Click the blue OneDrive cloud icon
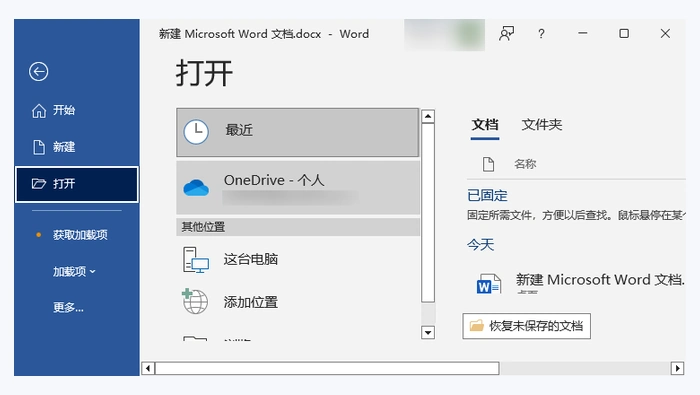Image resolution: width=700 pixels, height=395 pixels. 196,187
